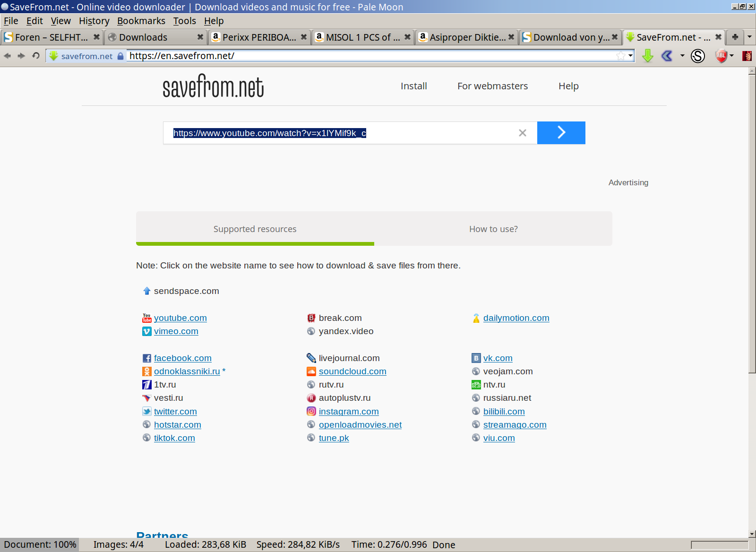This screenshot has height=552, width=756.
Task: Click the SaveFrom circled-S extension icon
Action: [x=697, y=56]
